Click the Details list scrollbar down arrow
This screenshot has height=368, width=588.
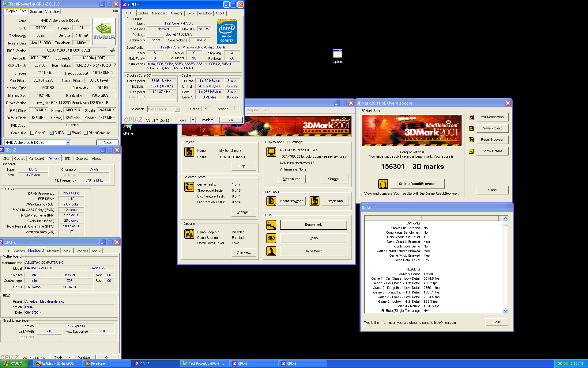[505, 311]
